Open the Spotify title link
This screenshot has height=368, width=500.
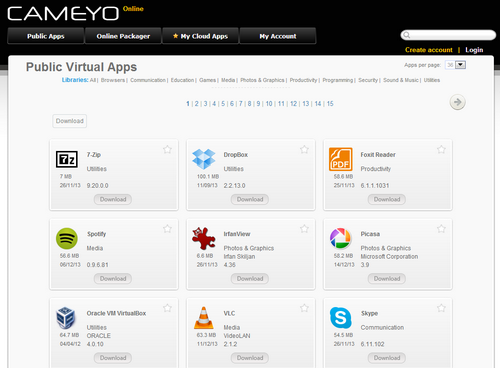pyautogui.click(x=97, y=234)
